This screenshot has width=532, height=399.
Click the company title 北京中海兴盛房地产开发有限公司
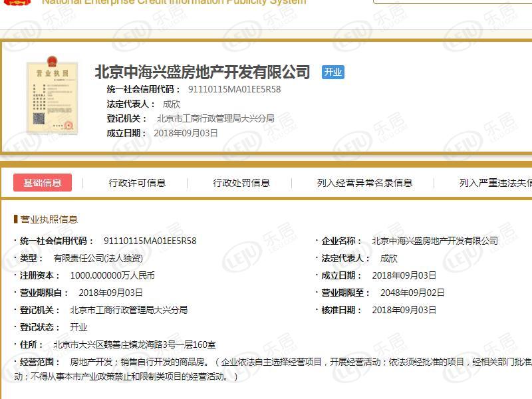(203, 72)
